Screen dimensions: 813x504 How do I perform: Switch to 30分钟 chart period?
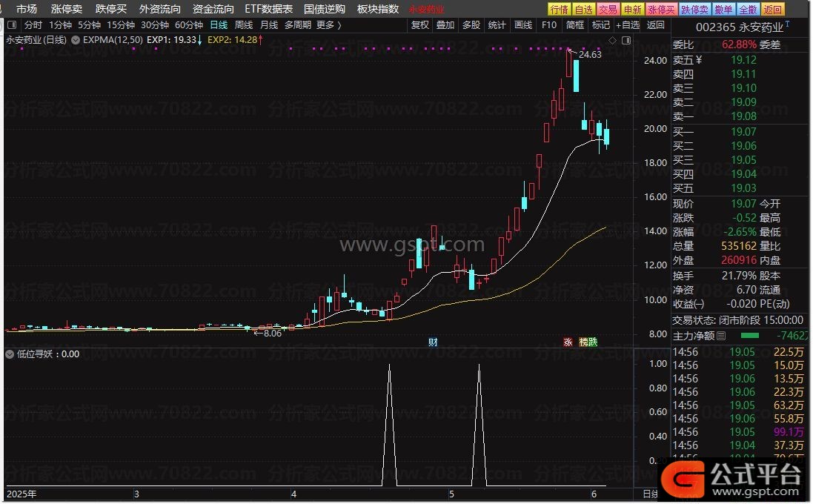click(x=155, y=25)
